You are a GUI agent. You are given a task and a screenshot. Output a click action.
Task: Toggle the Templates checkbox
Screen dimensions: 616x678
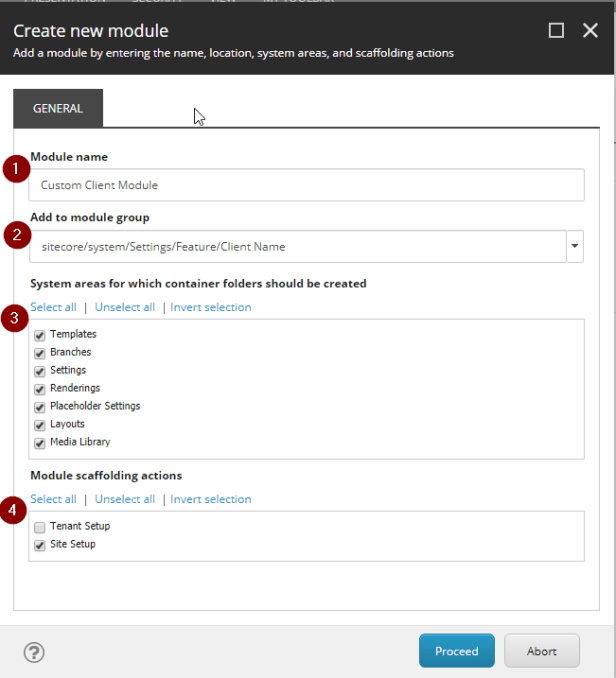click(40, 335)
